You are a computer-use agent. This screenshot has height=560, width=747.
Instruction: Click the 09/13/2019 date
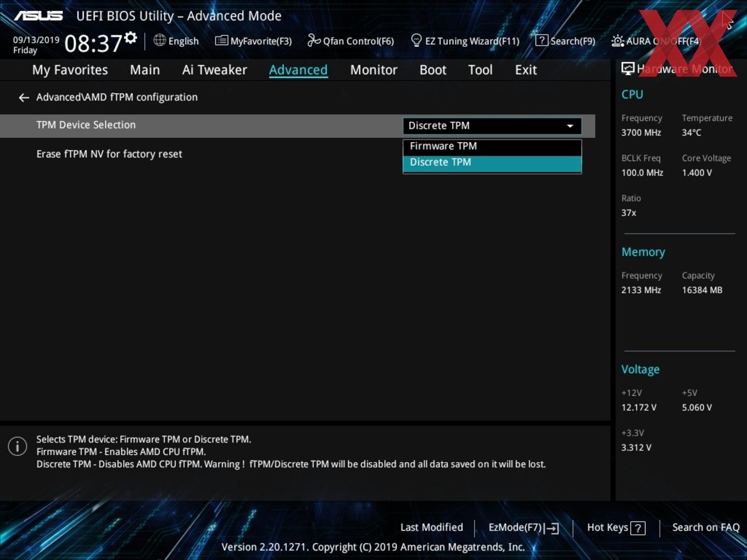36,40
